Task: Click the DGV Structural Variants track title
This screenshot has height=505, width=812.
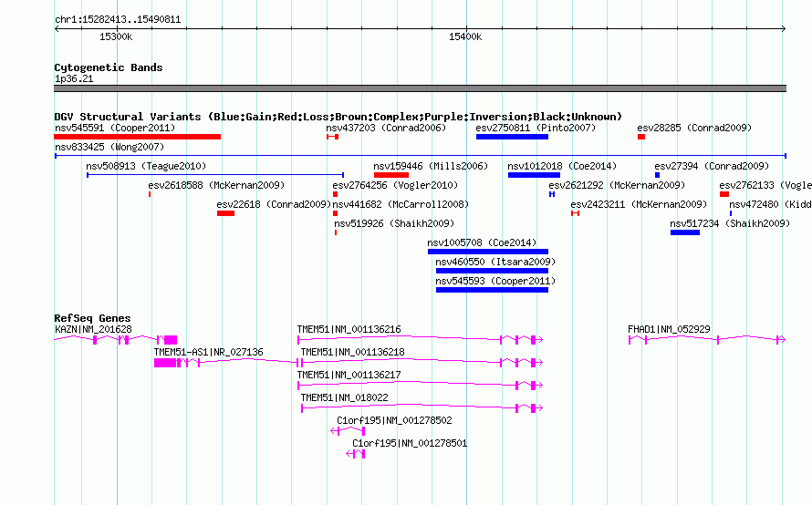Action: coord(338,117)
